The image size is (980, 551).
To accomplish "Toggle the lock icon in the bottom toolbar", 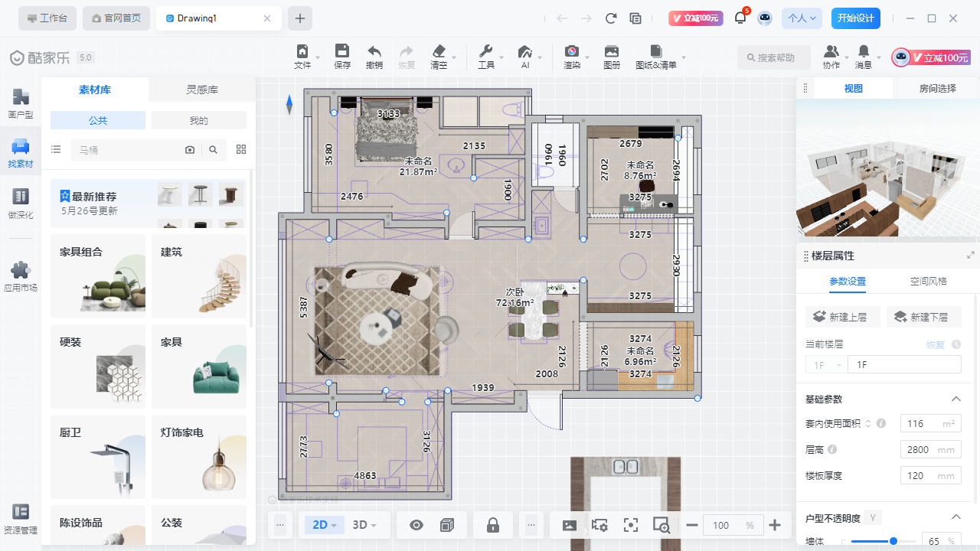I will [493, 525].
